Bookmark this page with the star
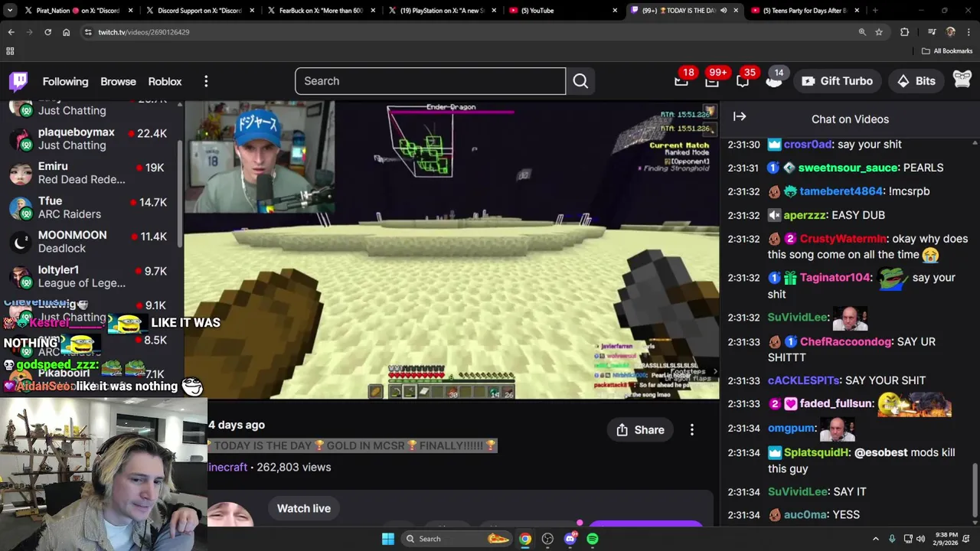The width and height of the screenshot is (980, 551). [879, 32]
